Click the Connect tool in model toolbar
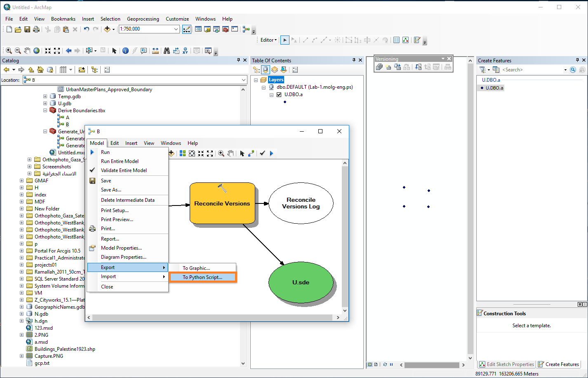588x378 pixels. 251,154
